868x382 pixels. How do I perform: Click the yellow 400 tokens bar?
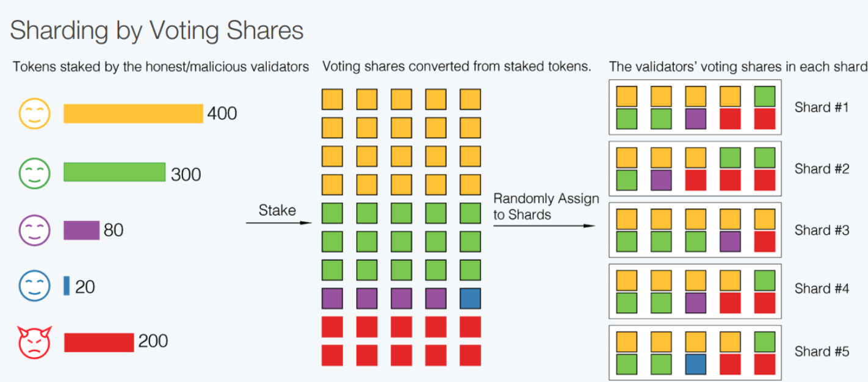133,114
